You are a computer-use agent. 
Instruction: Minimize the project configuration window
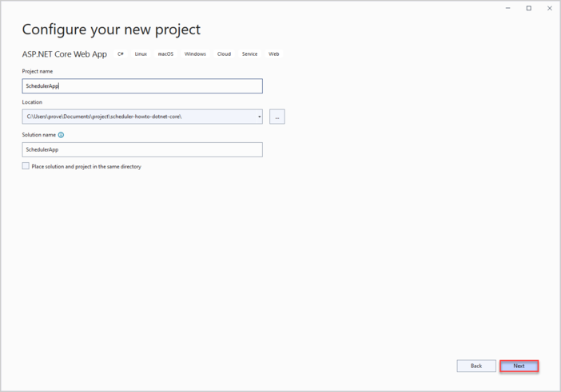(x=508, y=8)
